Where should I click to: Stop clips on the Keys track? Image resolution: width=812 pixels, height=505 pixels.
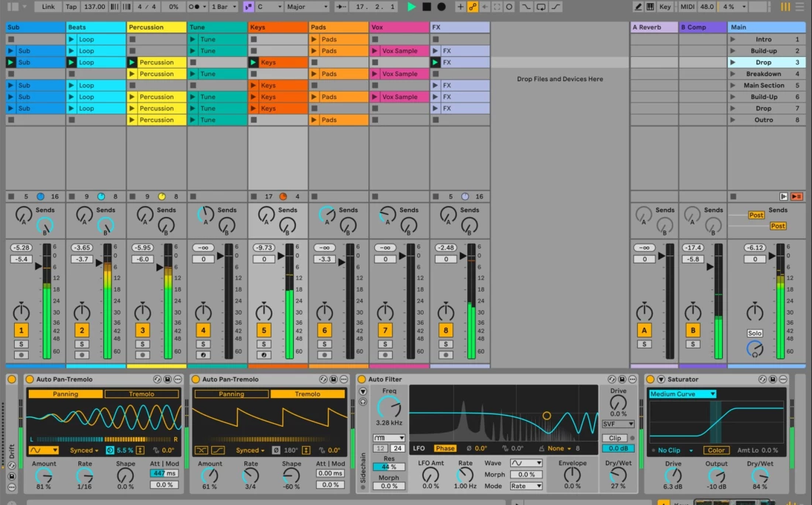point(253,196)
